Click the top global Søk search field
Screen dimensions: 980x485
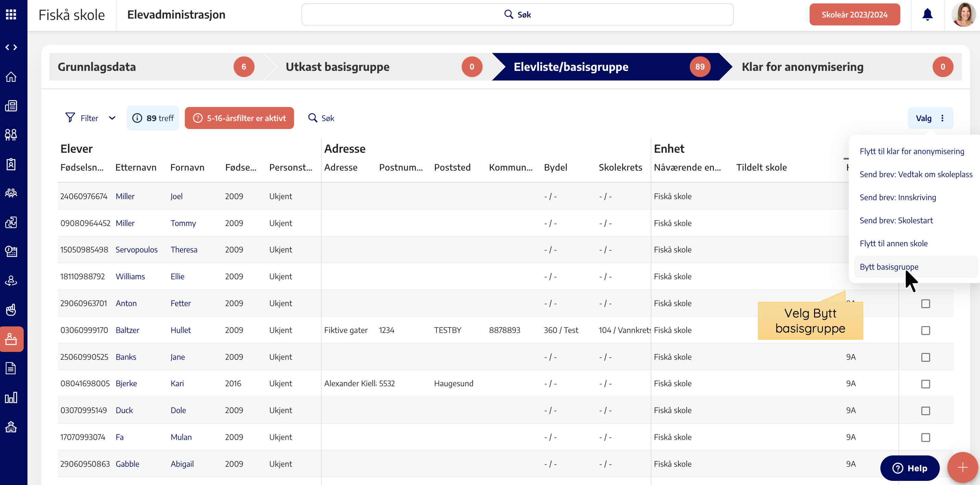pyautogui.click(x=517, y=14)
